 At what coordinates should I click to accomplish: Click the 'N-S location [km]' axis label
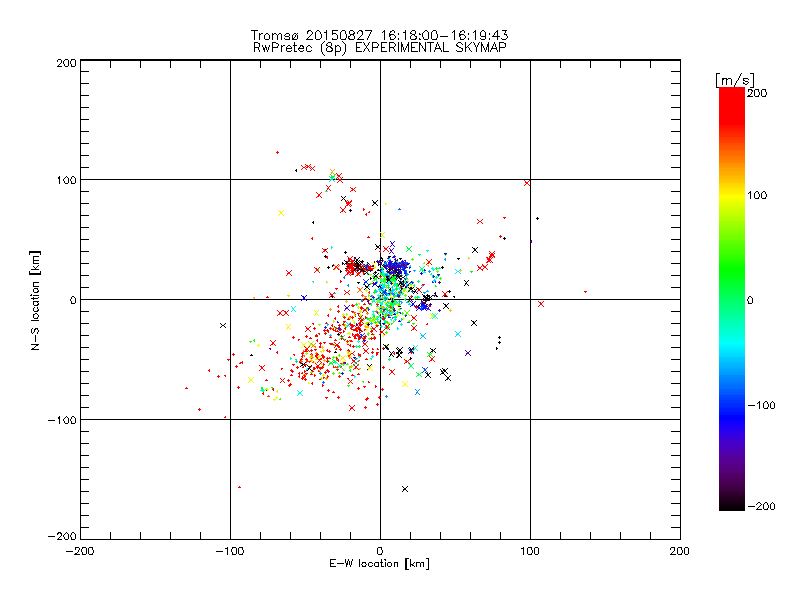tap(35, 300)
